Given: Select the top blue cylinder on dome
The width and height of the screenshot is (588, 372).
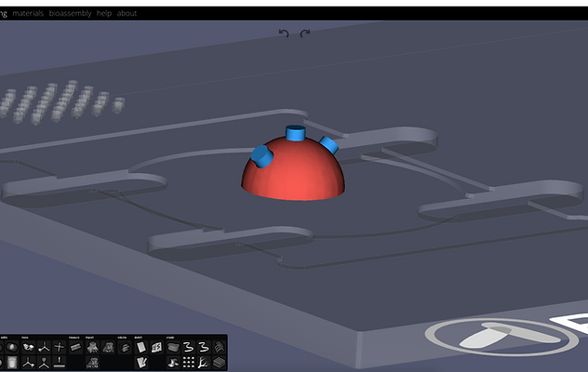Looking at the screenshot, I should tap(296, 133).
